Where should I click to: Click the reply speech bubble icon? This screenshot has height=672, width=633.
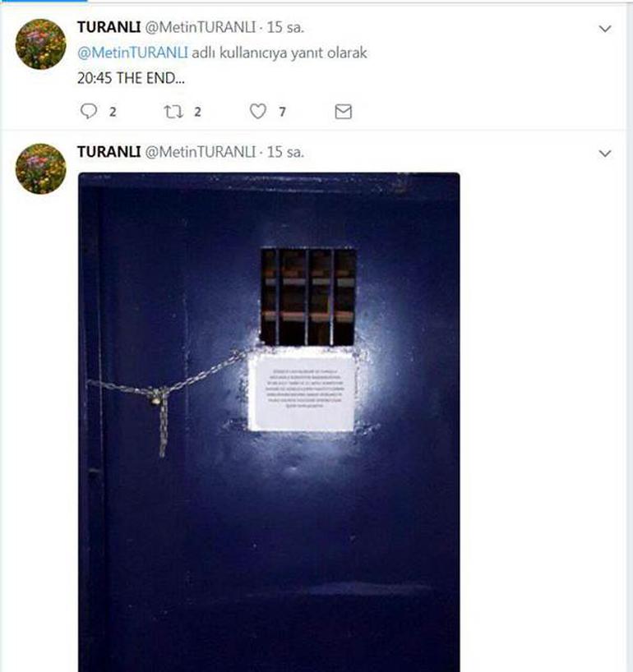pos(89,111)
